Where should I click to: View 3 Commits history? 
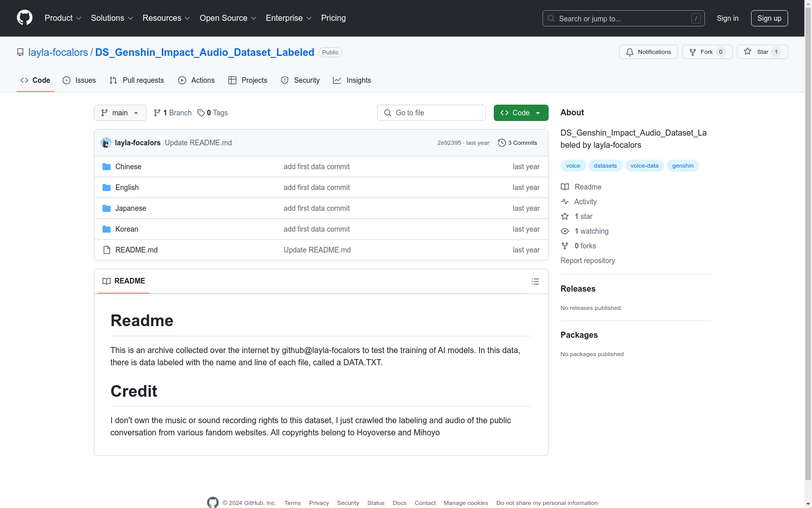click(517, 143)
